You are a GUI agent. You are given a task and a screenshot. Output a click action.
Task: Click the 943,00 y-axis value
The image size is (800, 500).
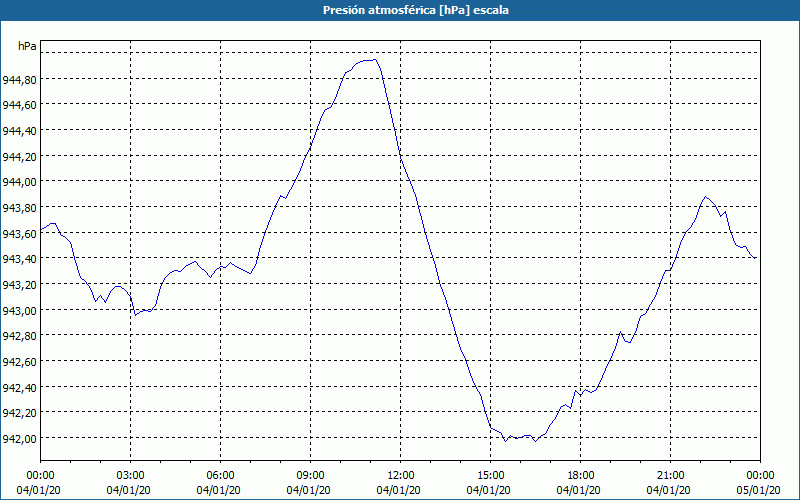20,311
